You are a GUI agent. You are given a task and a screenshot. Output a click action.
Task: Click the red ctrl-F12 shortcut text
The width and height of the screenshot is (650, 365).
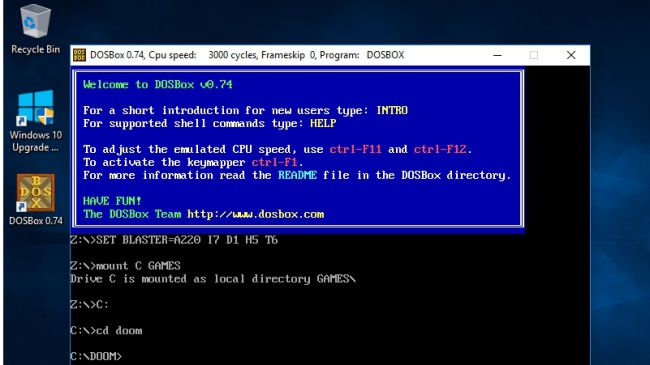point(440,149)
